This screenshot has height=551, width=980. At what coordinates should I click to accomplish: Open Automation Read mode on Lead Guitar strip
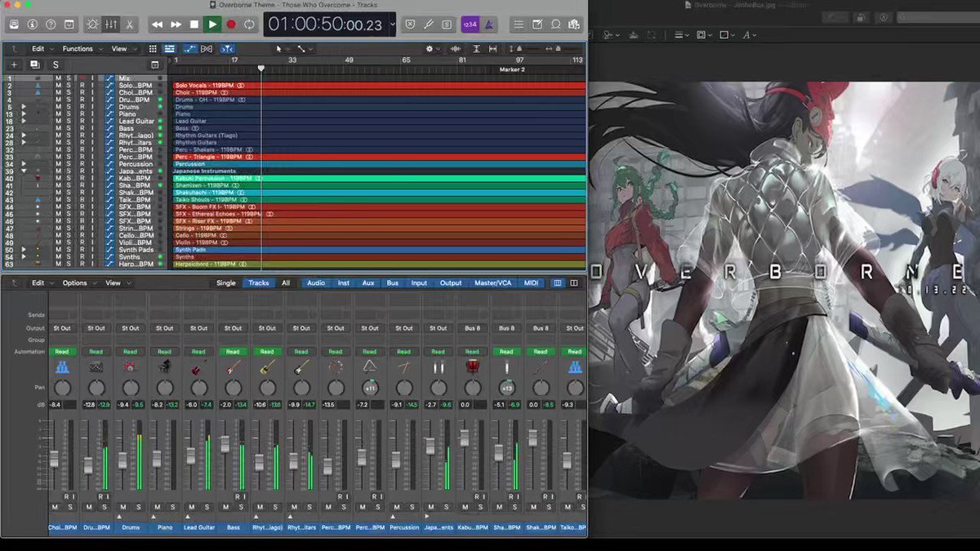(198, 352)
